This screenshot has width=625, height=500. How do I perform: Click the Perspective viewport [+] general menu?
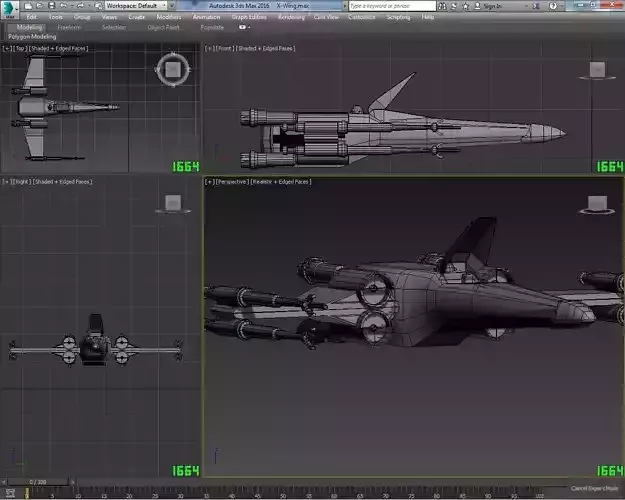(210, 181)
